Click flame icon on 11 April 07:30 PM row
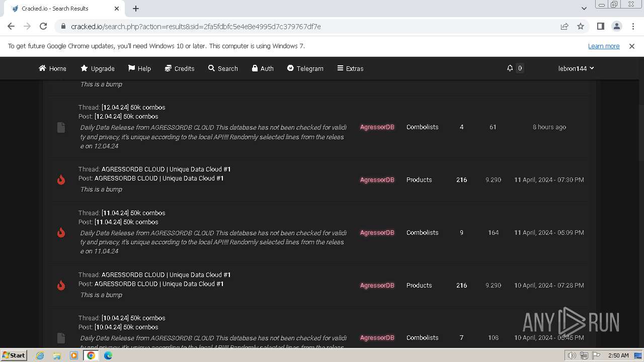 (61, 179)
